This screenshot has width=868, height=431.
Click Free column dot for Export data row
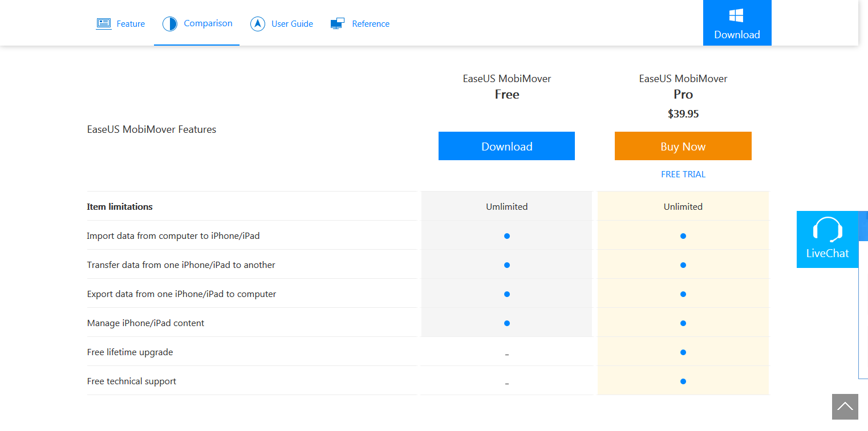(x=507, y=294)
